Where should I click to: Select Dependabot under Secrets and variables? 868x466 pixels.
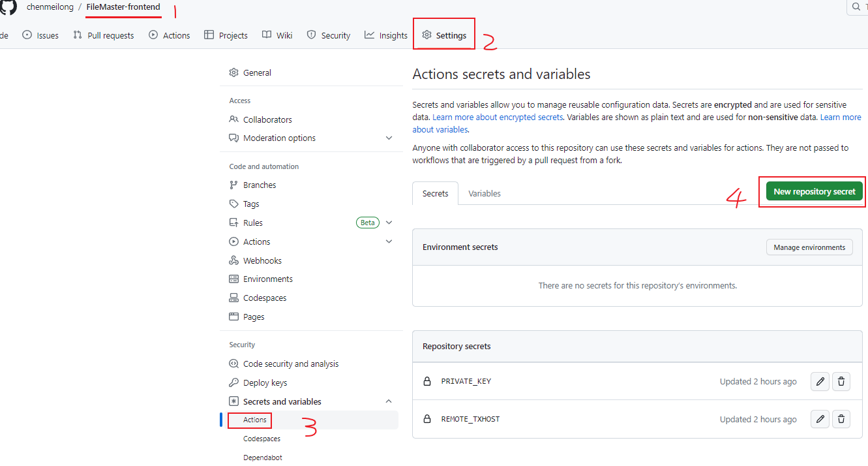click(x=262, y=457)
